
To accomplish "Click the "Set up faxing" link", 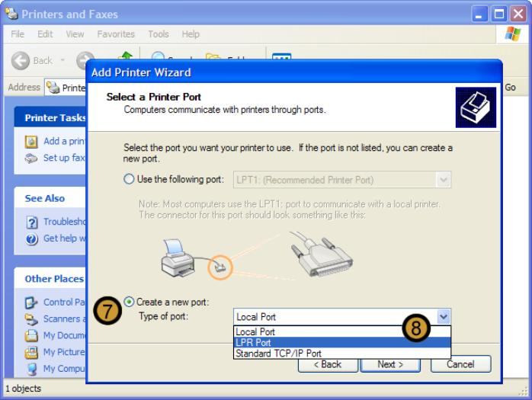I will (x=64, y=158).
